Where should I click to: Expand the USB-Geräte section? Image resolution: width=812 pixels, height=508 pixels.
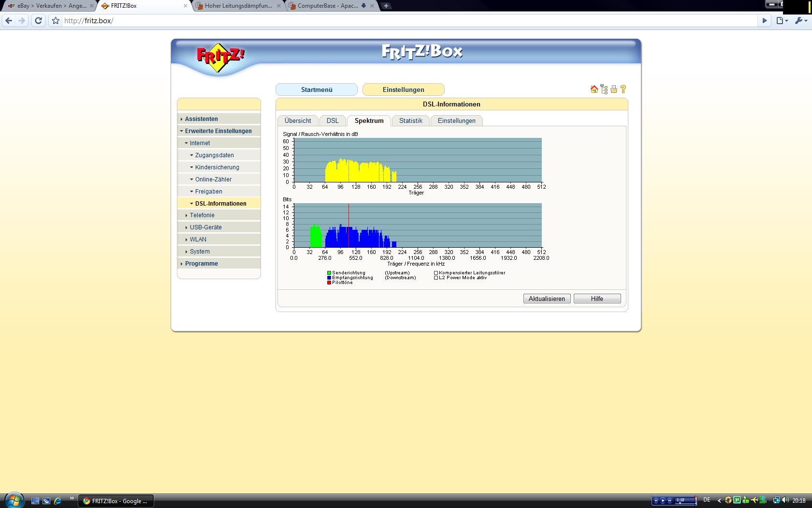pyautogui.click(x=219, y=227)
